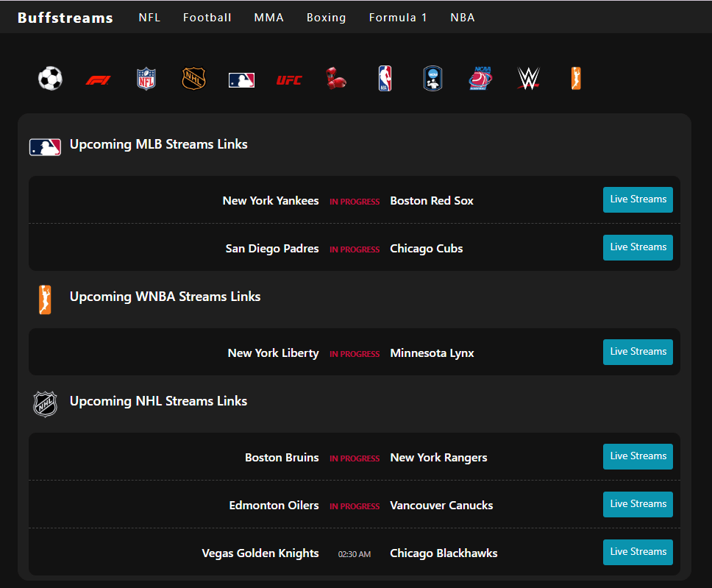Open the NCAA March Madness icon

(x=432, y=79)
